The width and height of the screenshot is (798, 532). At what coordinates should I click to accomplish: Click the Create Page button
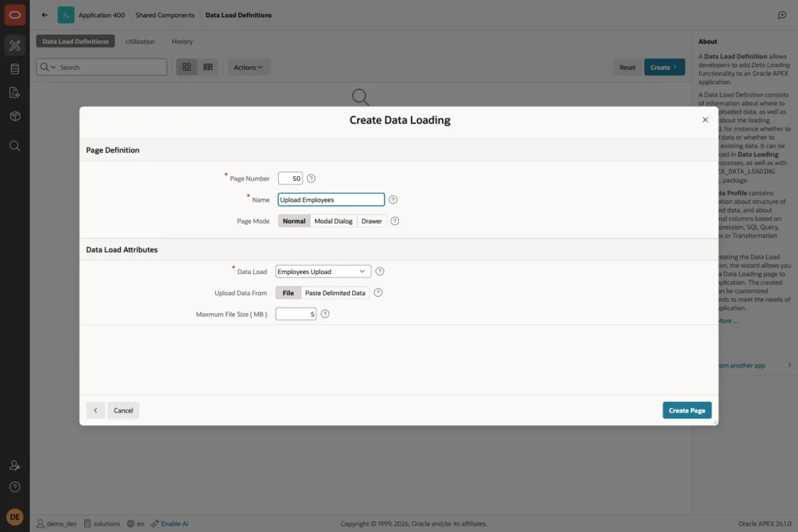click(x=687, y=410)
